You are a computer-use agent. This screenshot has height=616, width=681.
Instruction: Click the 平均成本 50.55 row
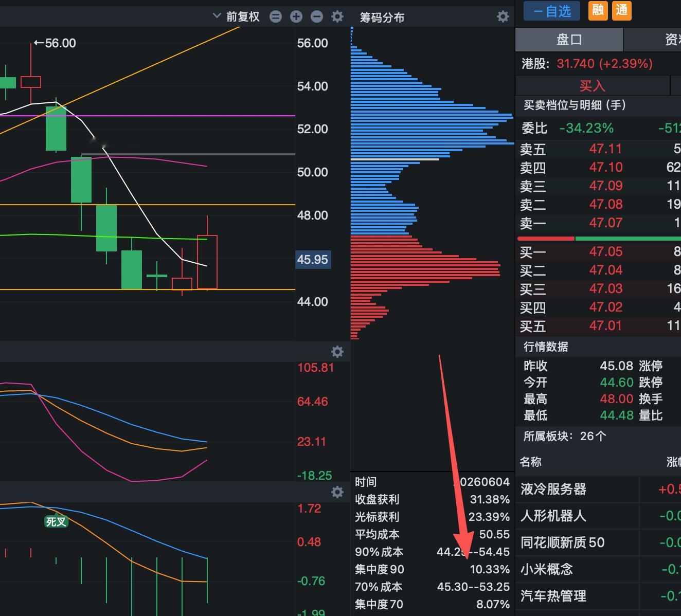(x=432, y=534)
